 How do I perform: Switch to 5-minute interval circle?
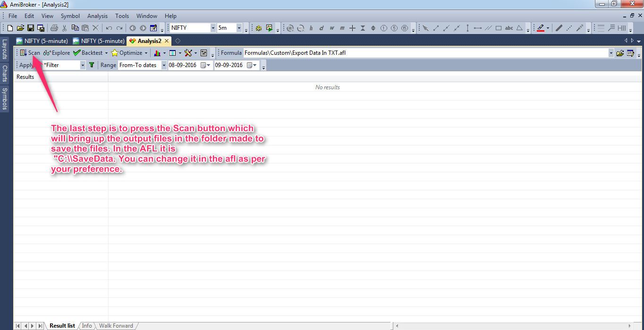[x=394, y=28]
